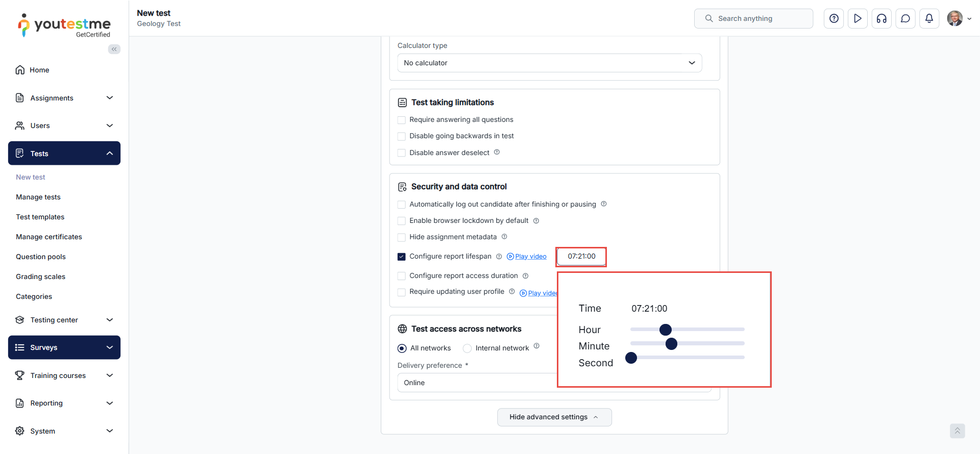Screen dimensions: 980x454
Task: Open Manage tests in sidebar
Action: click(x=38, y=197)
